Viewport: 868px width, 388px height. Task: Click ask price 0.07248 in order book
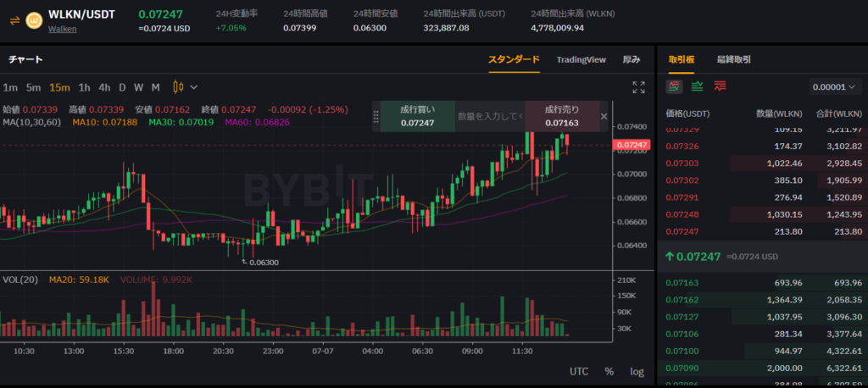(682, 214)
